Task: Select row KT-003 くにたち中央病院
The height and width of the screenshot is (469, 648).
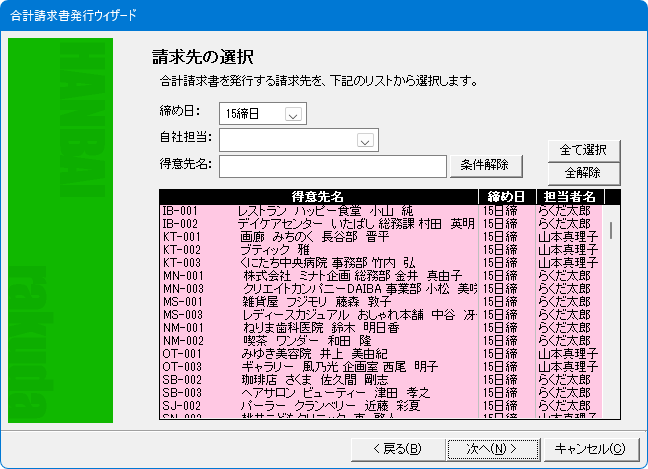Action: click(x=318, y=262)
